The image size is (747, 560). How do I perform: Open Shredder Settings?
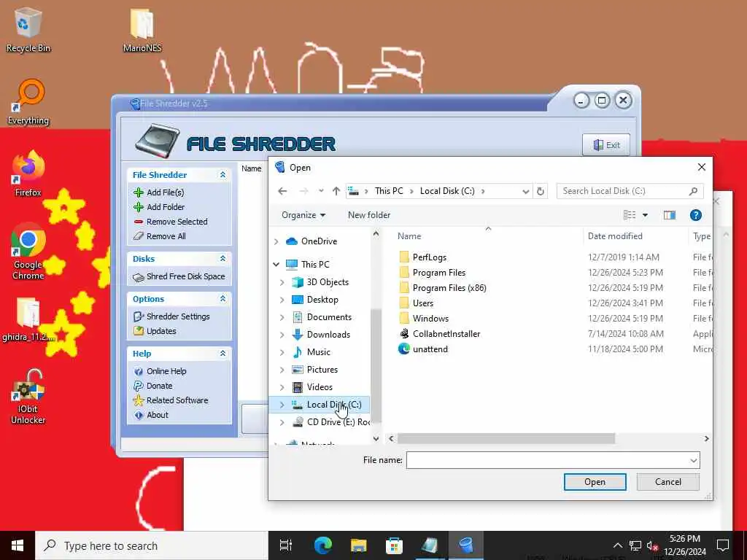pos(178,316)
